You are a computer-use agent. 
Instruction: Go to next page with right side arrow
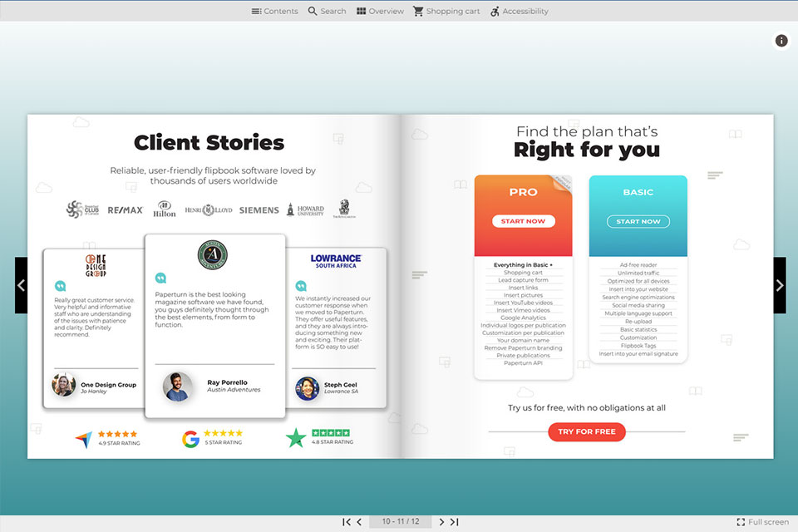(780, 285)
